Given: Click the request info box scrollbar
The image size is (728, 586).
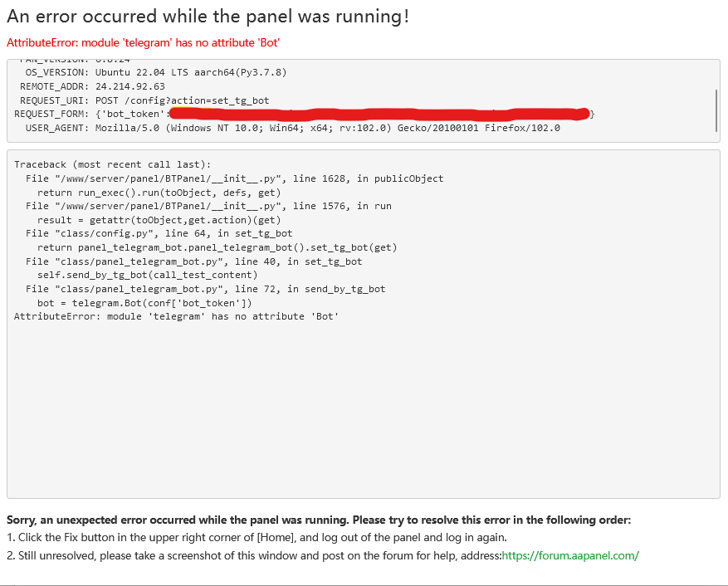Looking at the screenshot, I should coord(716,105).
